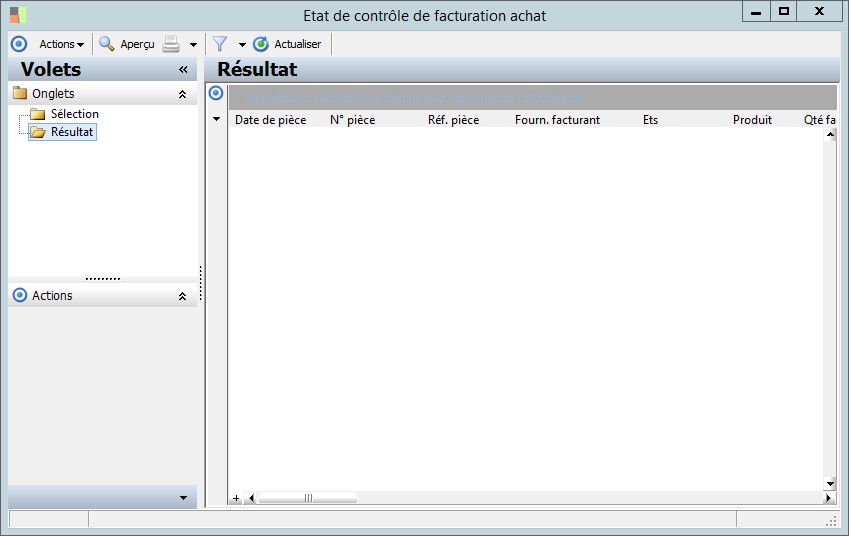The width and height of the screenshot is (849, 536).
Task: Minimize the window
Action: click(x=756, y=12)
